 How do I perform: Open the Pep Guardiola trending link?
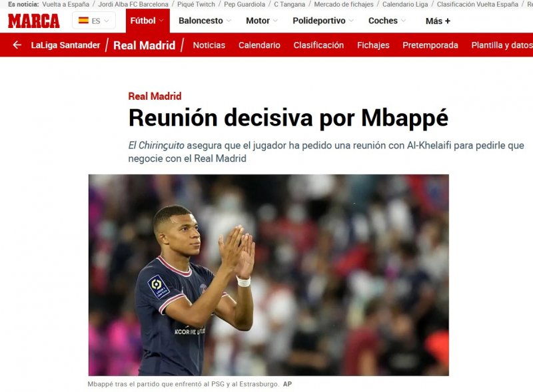(245, 5)
